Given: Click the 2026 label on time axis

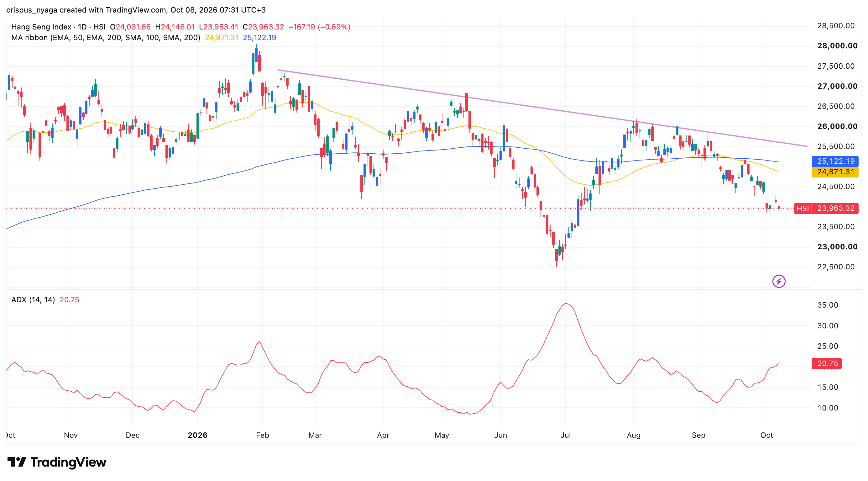Looking at the screenshot, I should click(x=198, y=435).
